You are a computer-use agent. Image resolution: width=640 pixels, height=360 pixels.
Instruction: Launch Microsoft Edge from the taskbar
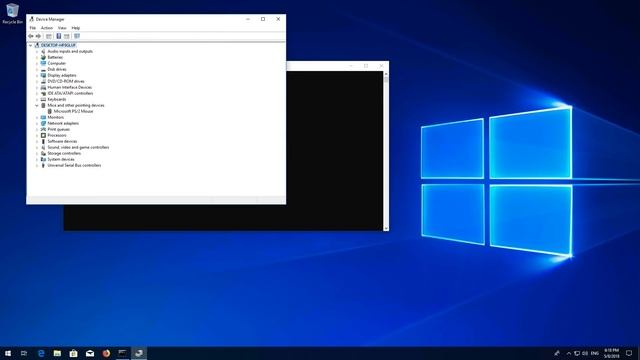coord(41,353)
